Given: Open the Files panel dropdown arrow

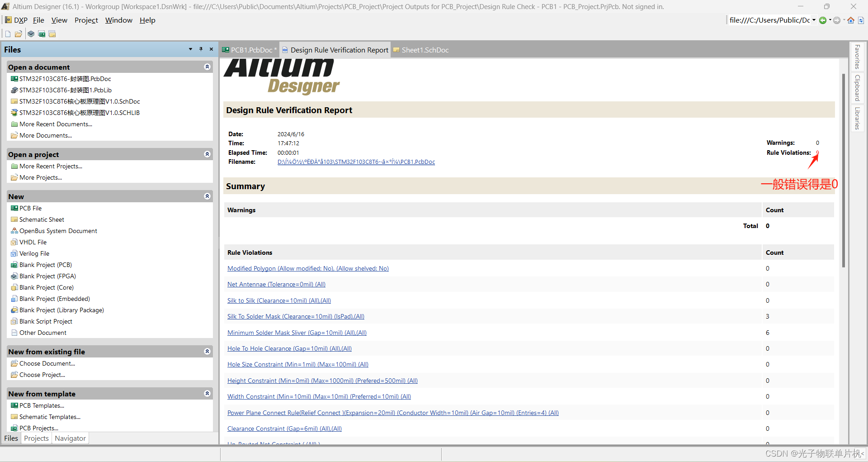Looking at the screenshot, I should [190, 49].
